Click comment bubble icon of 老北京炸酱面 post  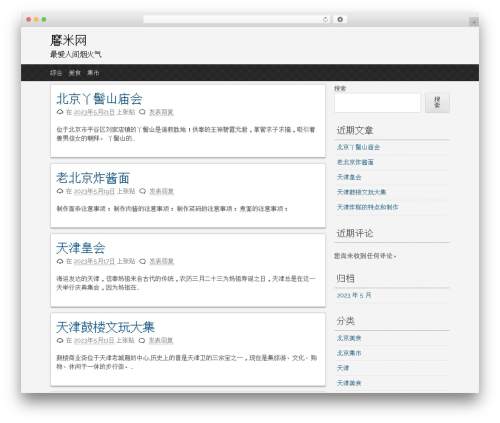coord(143,191)
